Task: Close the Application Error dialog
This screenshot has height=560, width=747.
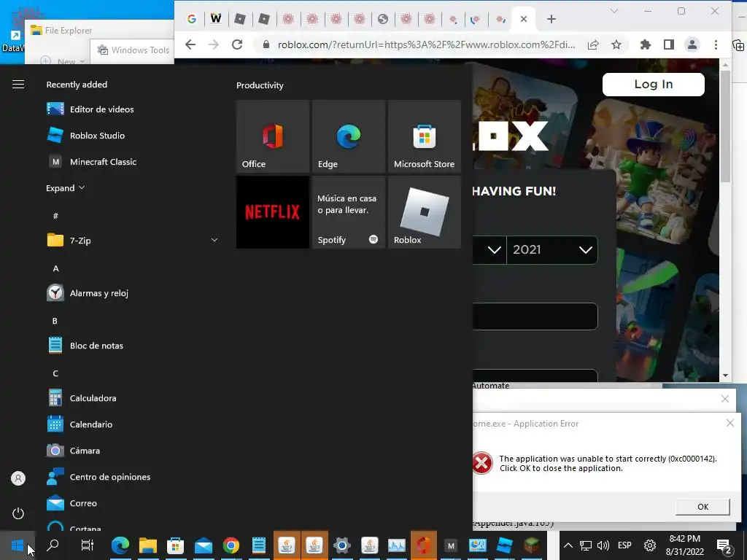Action: (729, 423)
